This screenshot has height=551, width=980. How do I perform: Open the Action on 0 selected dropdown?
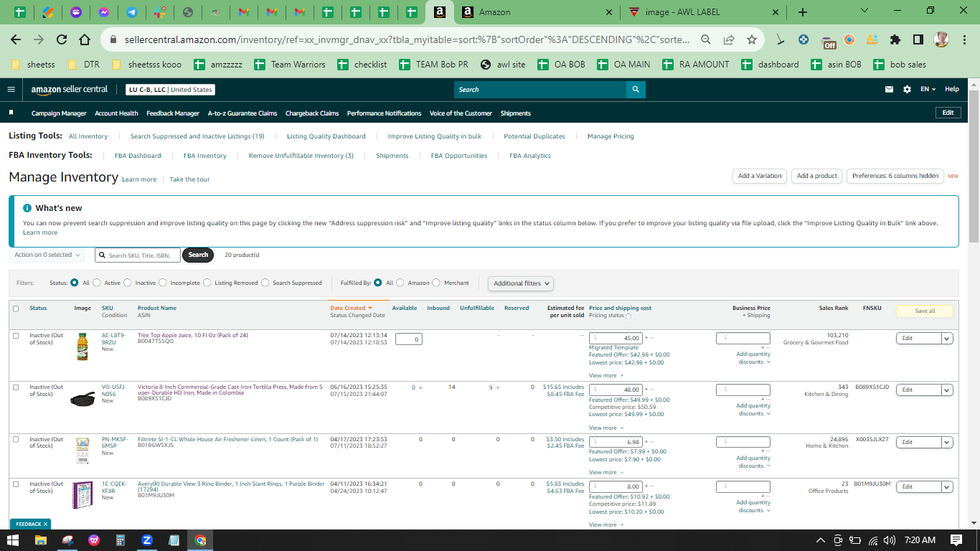[47, 255]
